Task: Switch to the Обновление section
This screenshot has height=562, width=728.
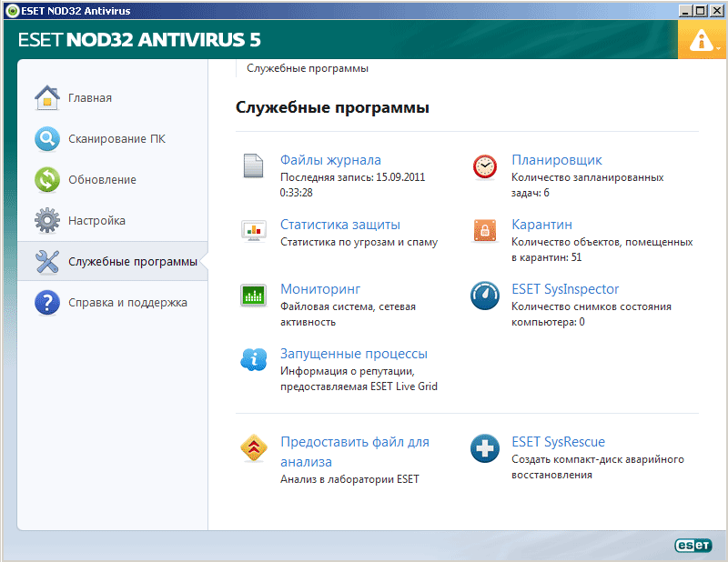Action: coord(102,179)
